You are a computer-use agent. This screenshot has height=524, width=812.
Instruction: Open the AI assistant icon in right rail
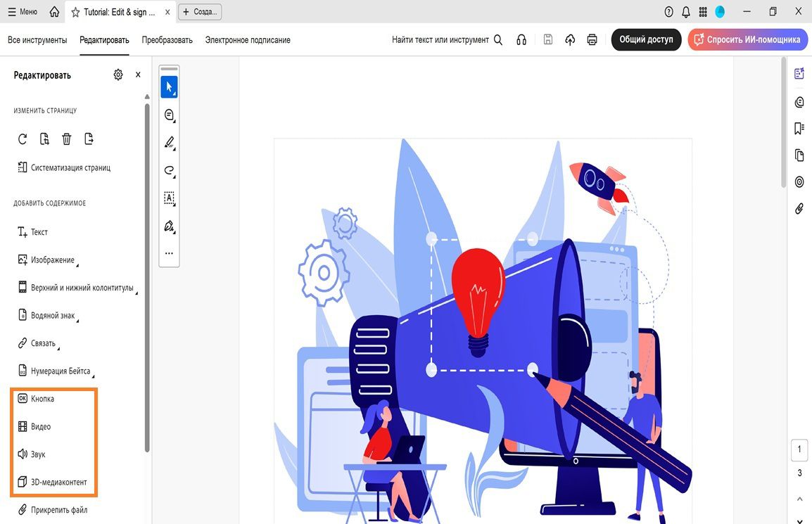(x=799, y=73)
